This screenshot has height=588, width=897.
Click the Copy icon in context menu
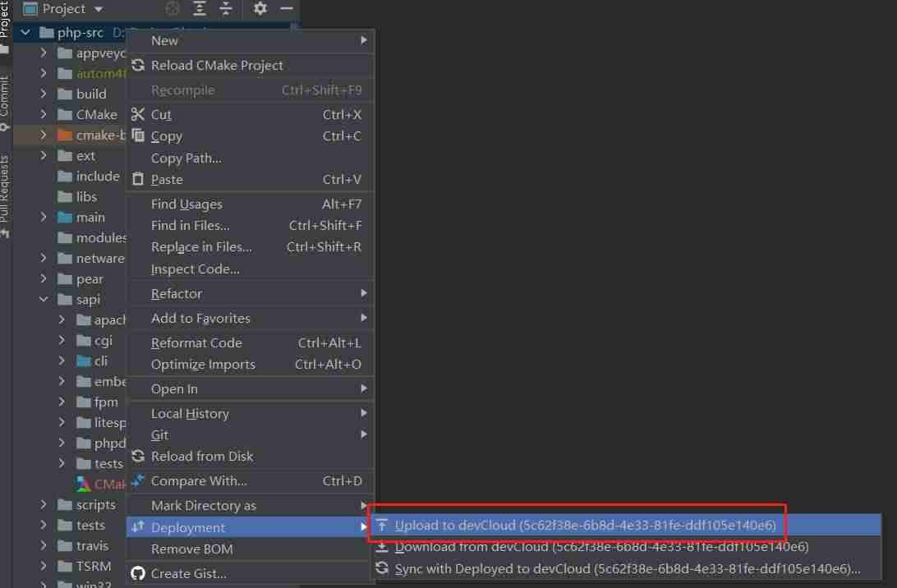click(x=138, y=136)
